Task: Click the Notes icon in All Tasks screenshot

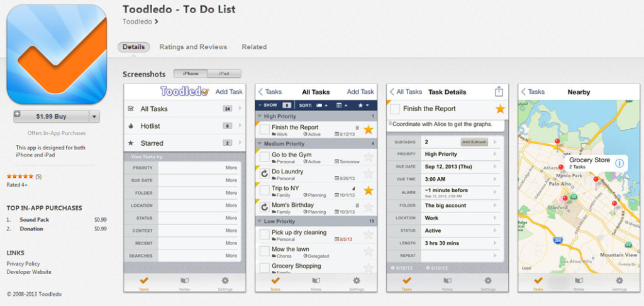Action: pyautogui.click(x=316, y=281)
